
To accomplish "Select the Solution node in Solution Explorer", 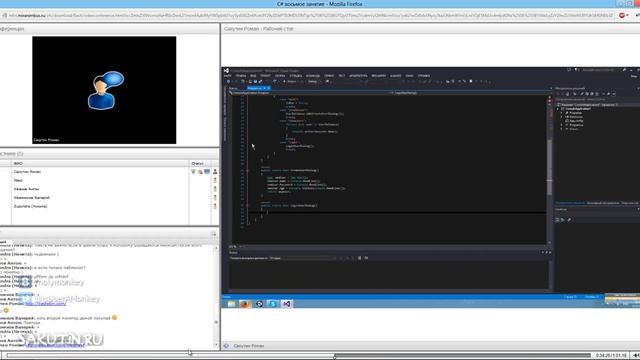I will click(587, 105).
